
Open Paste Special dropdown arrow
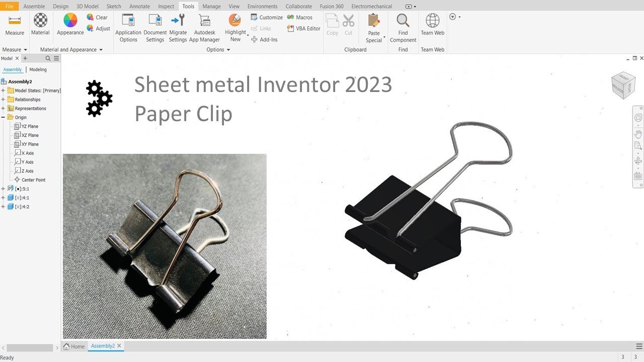click(384, 37)
